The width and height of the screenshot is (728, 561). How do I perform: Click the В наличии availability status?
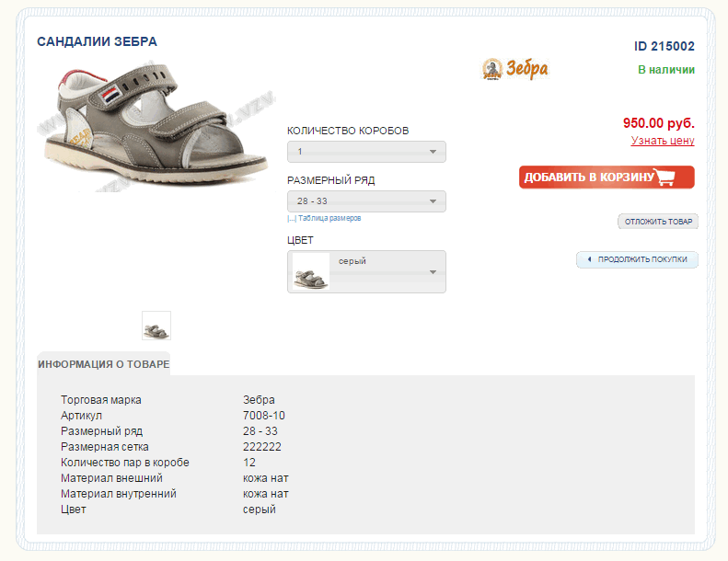(666, 70)
